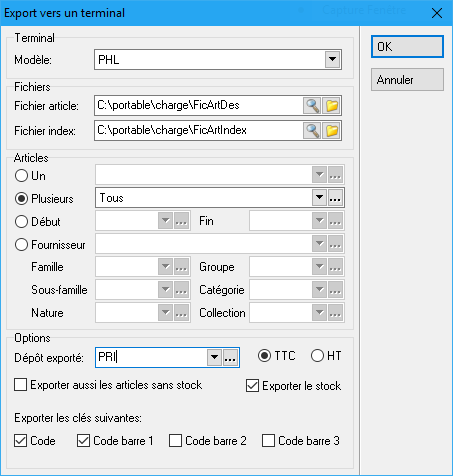Click ellipsis button on Fournisseur row
Viewport: 453px width, 476px height.
(335, 244)
